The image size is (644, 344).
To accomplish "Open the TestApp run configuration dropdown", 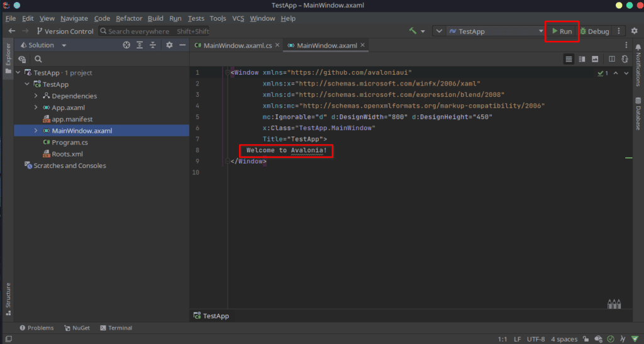I will pos(496,31).
